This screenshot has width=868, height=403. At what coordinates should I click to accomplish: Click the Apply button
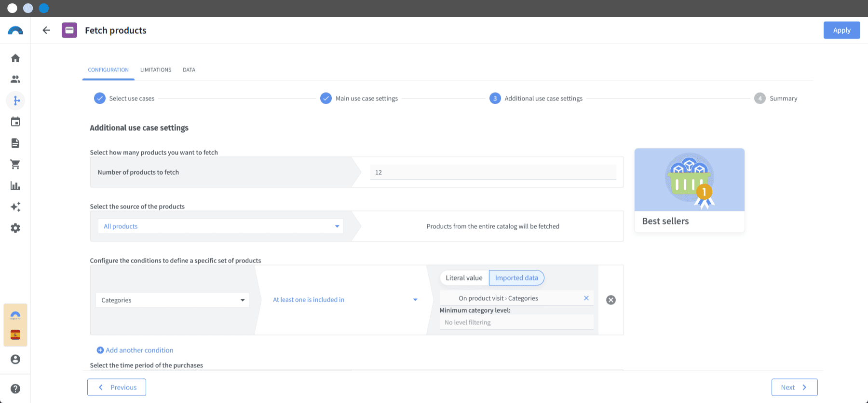(841, 30)
